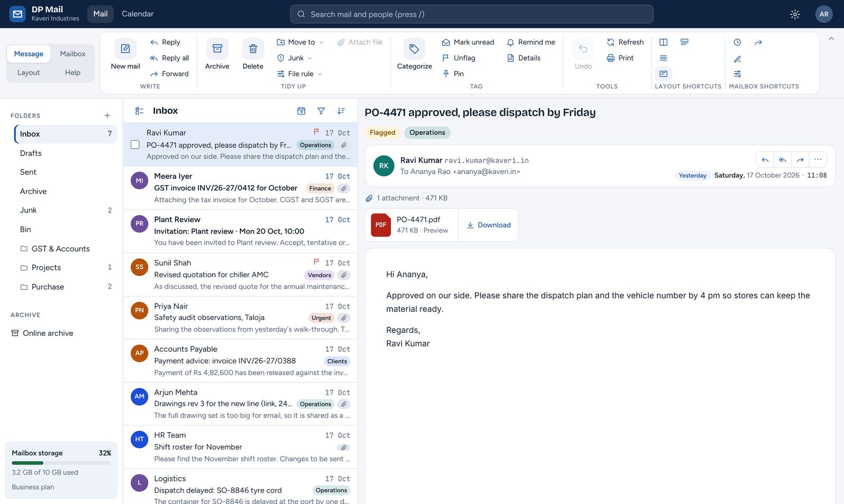Image resolution: width=844 pixels, height=504 pixels.
Task: Compose a message with New mail icon
Action: [126, 49]
